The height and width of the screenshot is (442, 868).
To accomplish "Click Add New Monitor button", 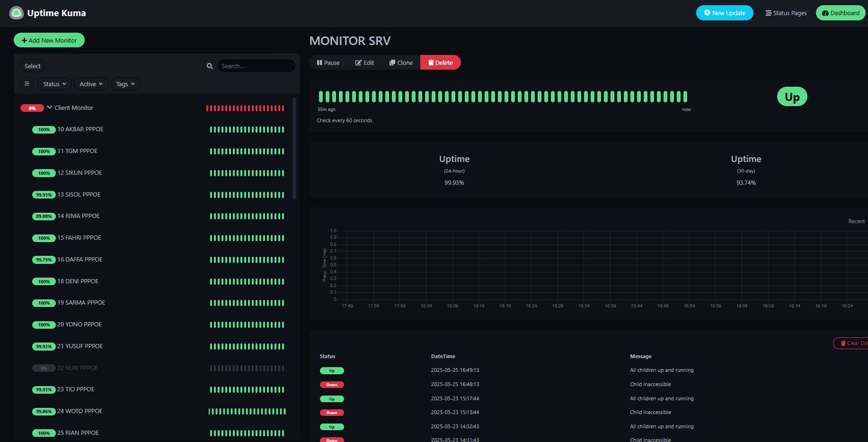I will coord(49,40).
